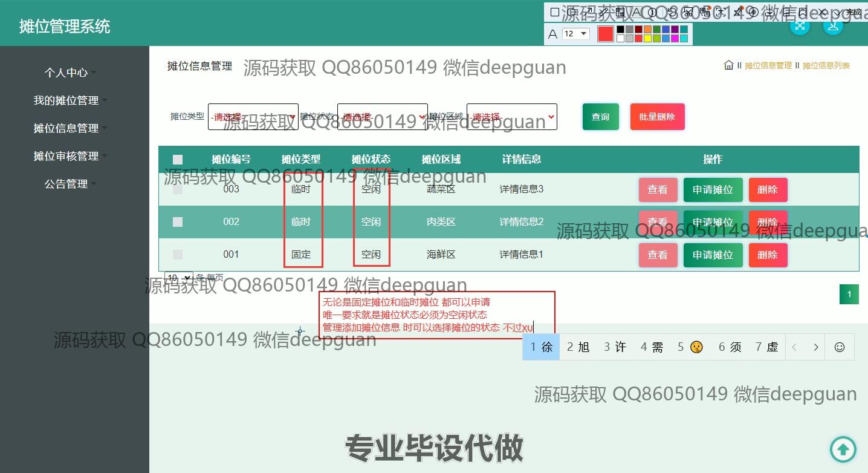Click the scroll-to-top arrow icon

[x=843, y=449]
